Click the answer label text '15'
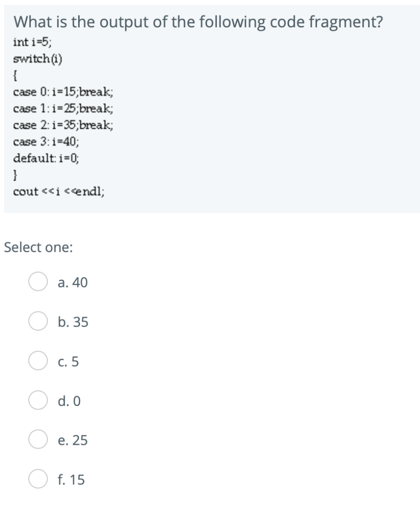The height and width of the screenshot is (510, 420). (x=72, y=480)
